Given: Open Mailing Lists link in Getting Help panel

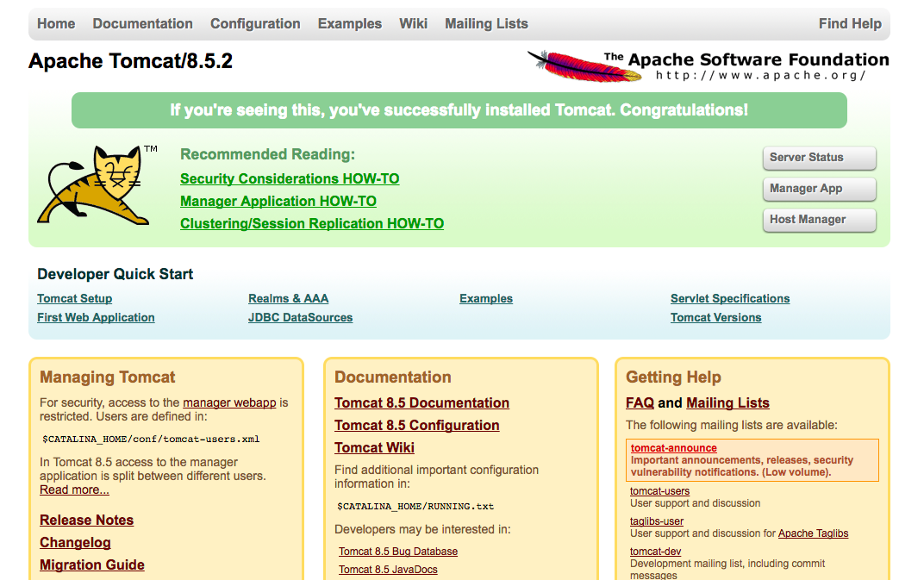Looking at the screenshot, I should coord(727,402).
